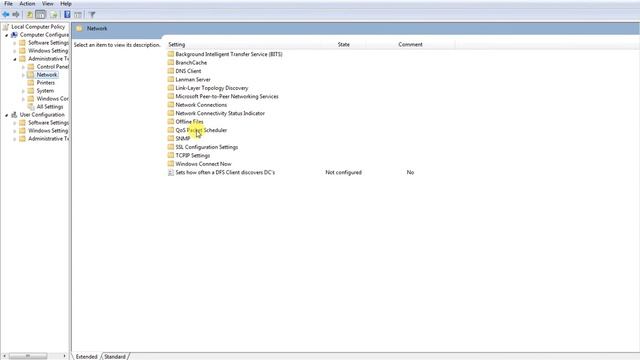Click the Network Connections folder icon
Screen dimensions: 640x360
(x=171, y=105)
